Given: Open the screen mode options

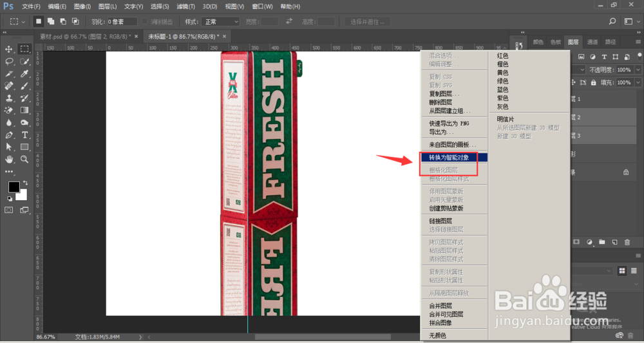Looking at the screenshot, I should [24, 210].
